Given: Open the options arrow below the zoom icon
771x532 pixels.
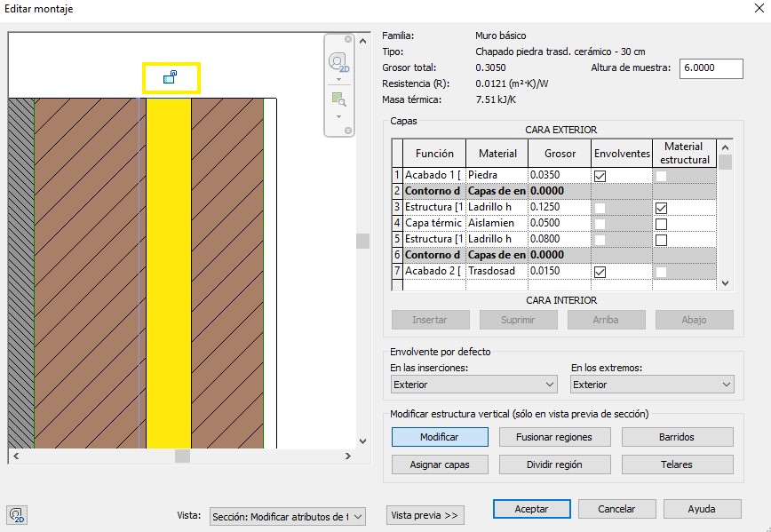Looking at the screenshot, I should (338, 116).
